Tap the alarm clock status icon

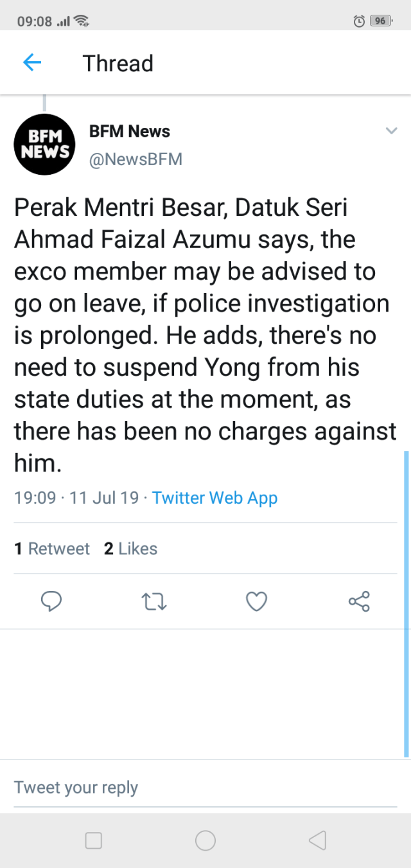click(359, 21)
